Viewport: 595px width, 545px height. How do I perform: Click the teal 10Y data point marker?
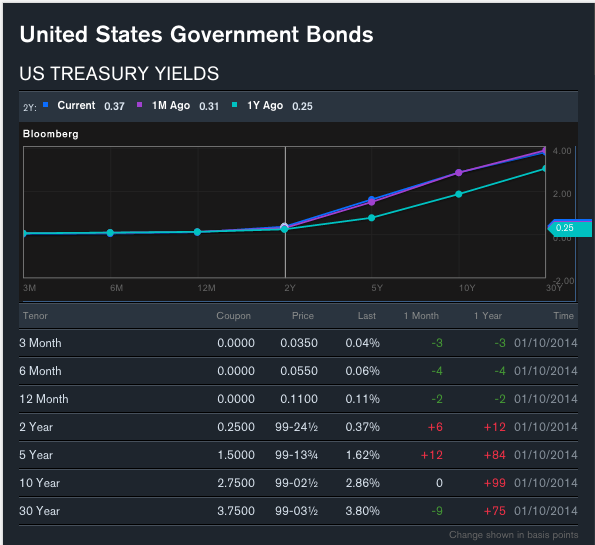point(459,194)
